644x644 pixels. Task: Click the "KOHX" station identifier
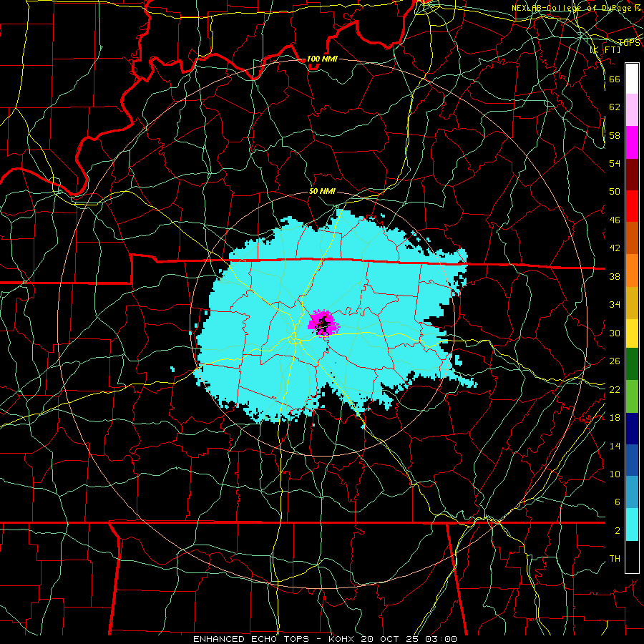[341, 639]
